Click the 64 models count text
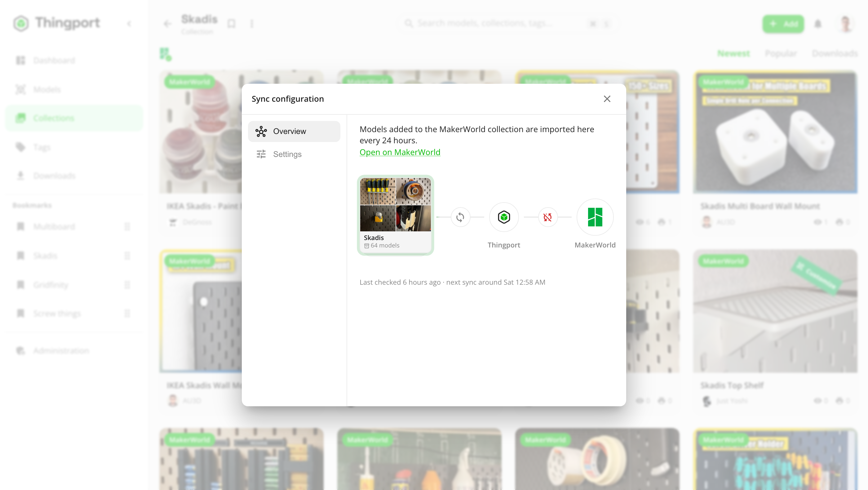Viewport: 868px width, 490px height. pyautogui.click(x=385, y=245)
